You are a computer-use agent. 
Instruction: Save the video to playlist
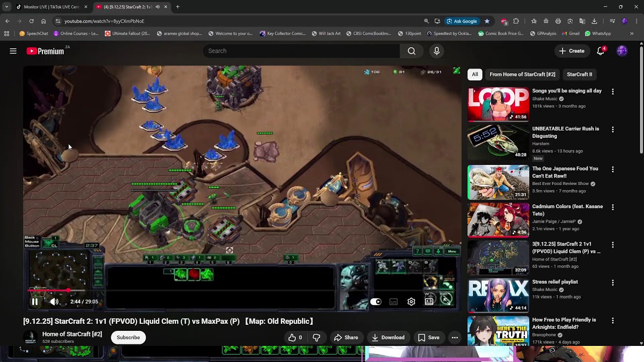429,337
